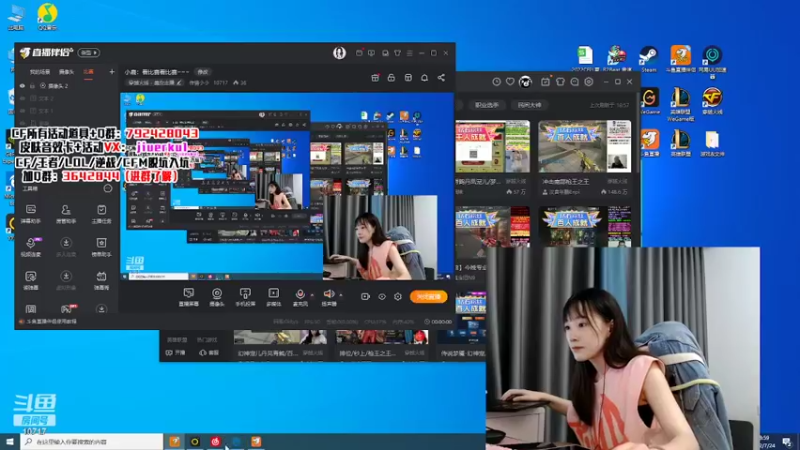
Task: Open the toolbox tool with red hot badge
Action: point(67,309)
